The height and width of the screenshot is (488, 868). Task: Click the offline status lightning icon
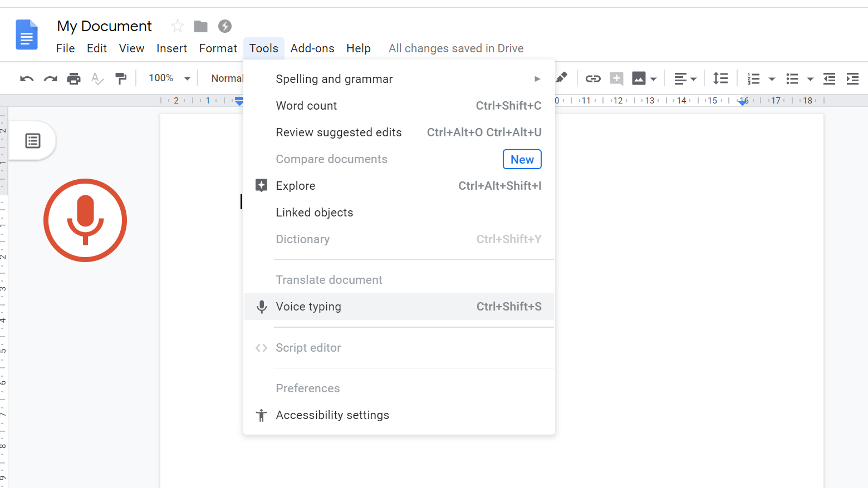pyautogui.click(x=225, y=26)
